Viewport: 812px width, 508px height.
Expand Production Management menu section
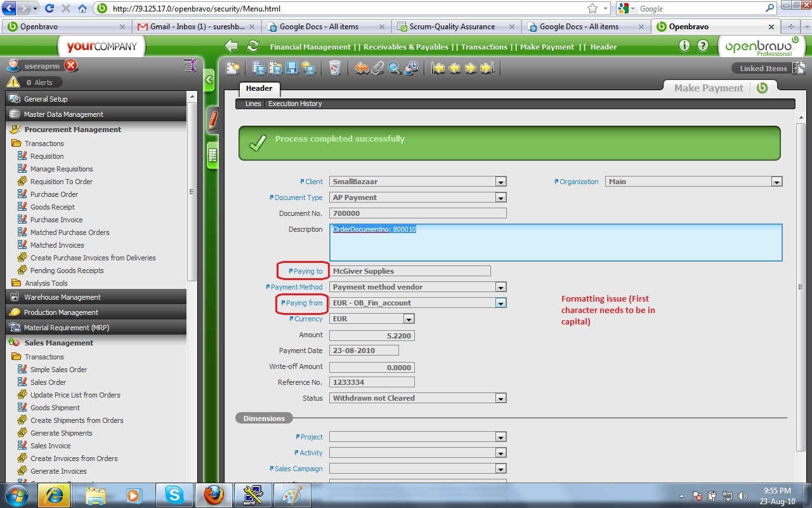(x=96, y=312)
